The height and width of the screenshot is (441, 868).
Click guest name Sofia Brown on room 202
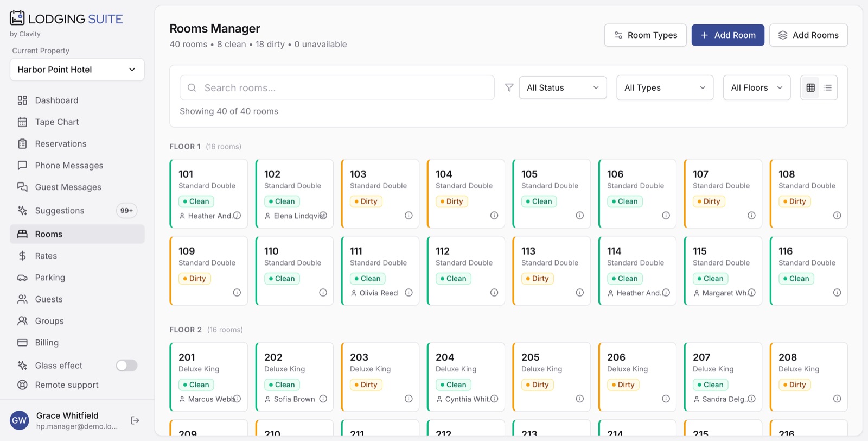pyautogui.click(x=294, y=399)
